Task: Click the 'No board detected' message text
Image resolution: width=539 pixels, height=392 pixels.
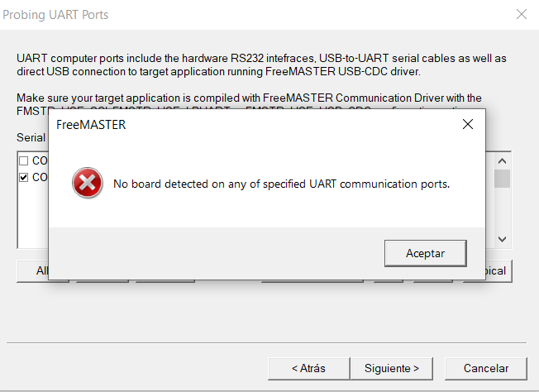Action: coord(281,184)
